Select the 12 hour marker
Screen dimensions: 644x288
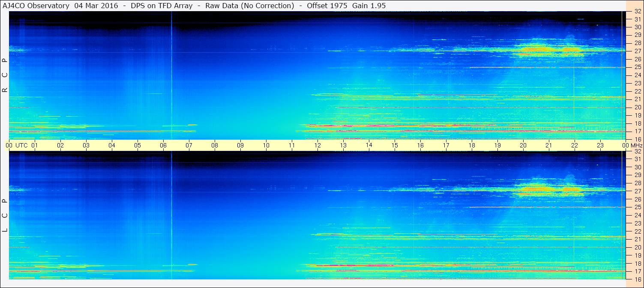click(318, 145)
